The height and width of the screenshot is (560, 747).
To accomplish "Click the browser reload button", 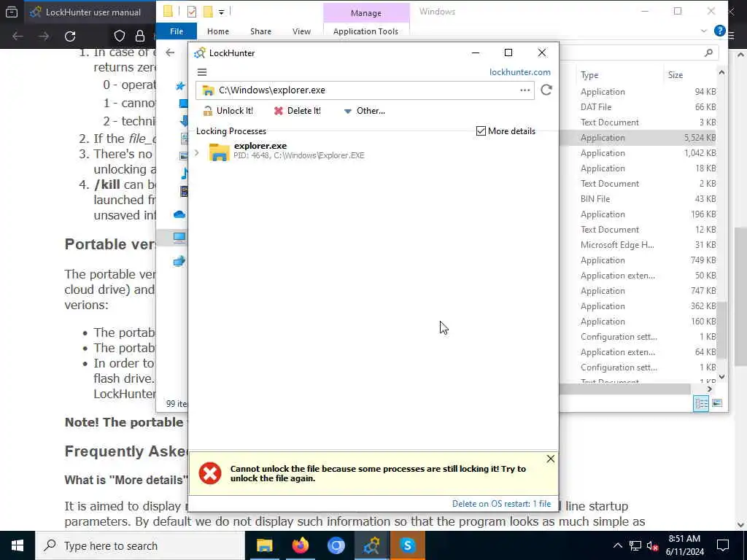I will pyautogui.click(x=70, y=36).
